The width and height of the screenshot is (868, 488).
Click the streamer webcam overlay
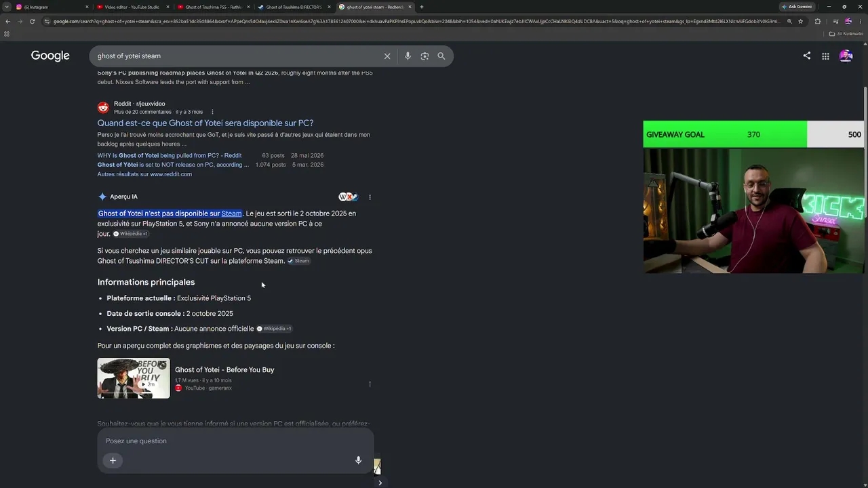pos(754,211)
